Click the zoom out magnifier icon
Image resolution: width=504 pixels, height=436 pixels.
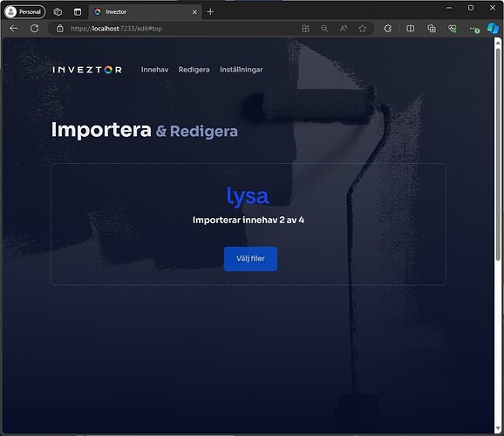coord(324,29)
